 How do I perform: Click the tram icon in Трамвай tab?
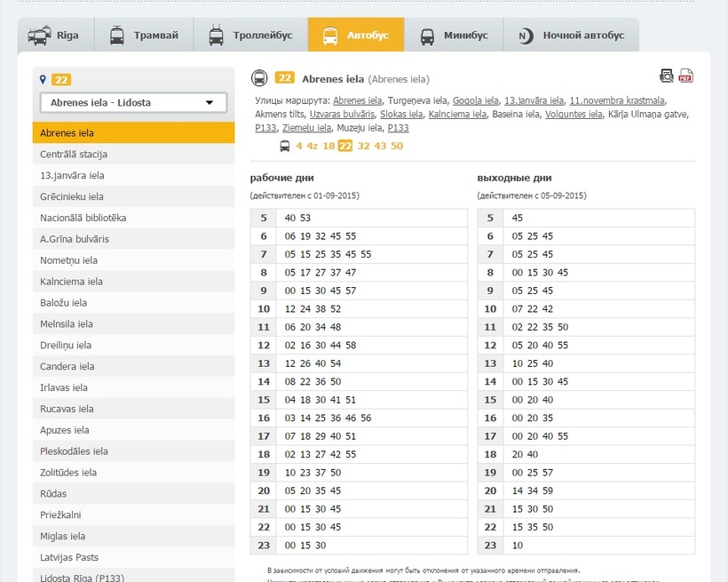(x=117, y=36)
